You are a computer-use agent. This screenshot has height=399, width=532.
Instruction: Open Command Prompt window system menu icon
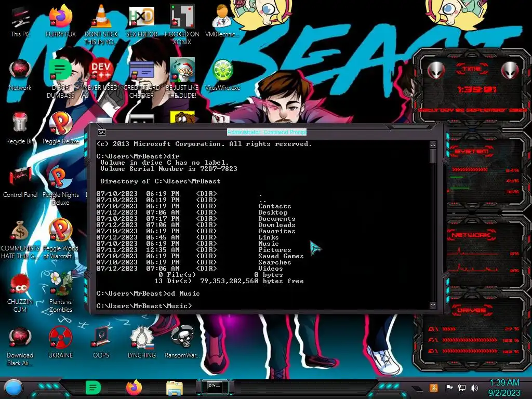click(x=101, y=132)
